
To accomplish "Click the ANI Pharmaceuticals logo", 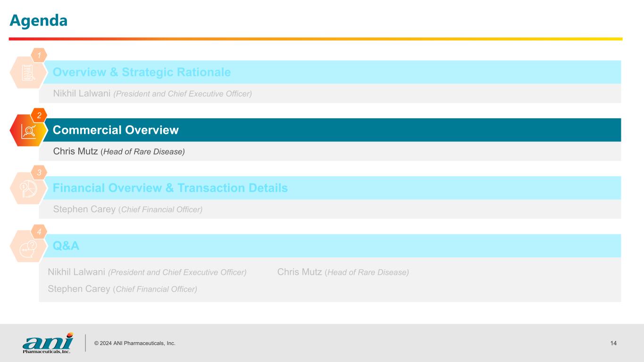I will (x=48, y=343).
